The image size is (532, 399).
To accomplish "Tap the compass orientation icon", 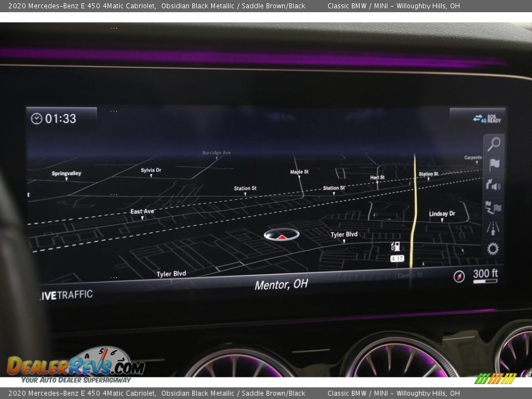I will click(x=459, y=276).
